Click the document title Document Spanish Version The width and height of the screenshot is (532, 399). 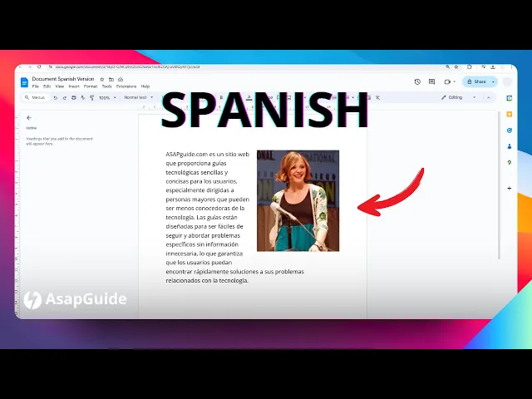(x=63, y=79)
